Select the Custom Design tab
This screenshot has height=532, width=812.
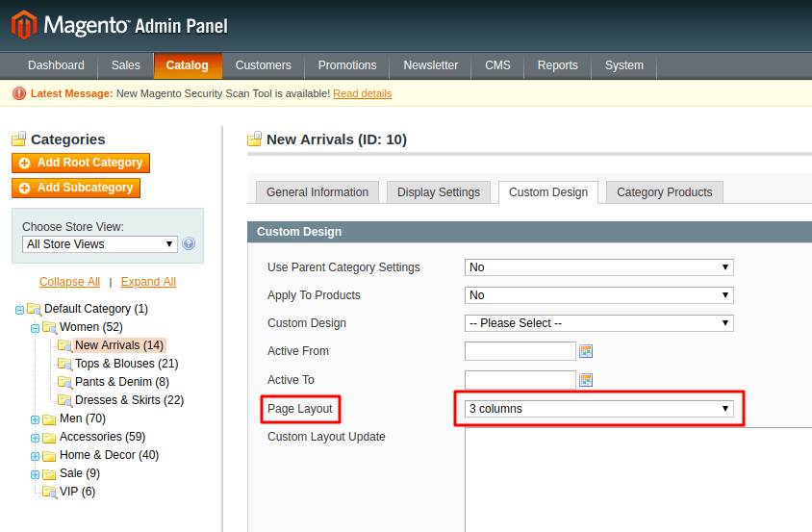pos(548,192)
